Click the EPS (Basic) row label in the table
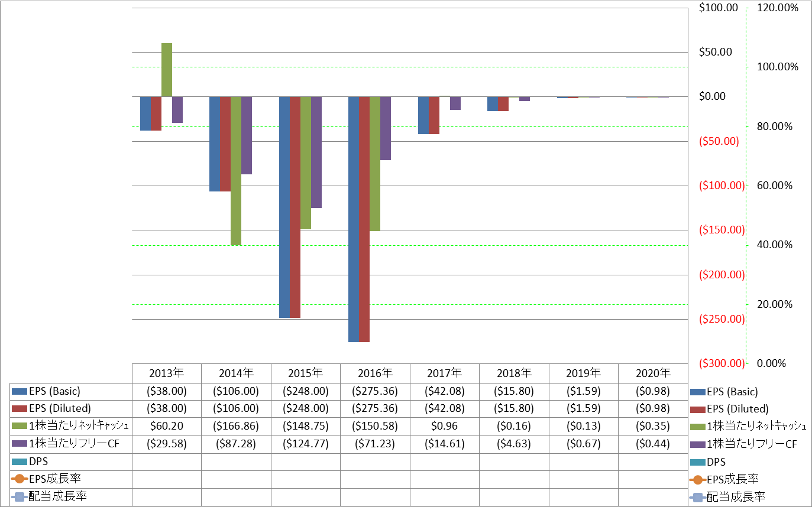This screenshot has height=507, width=812. point(54,391)
